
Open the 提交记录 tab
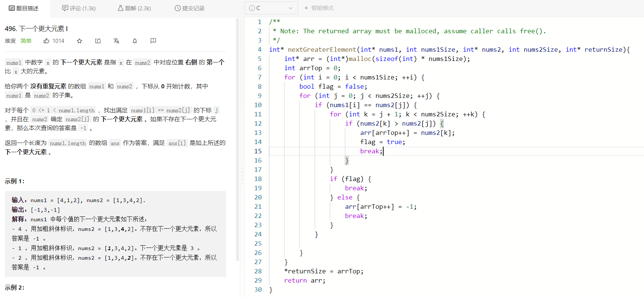(190, 8)
